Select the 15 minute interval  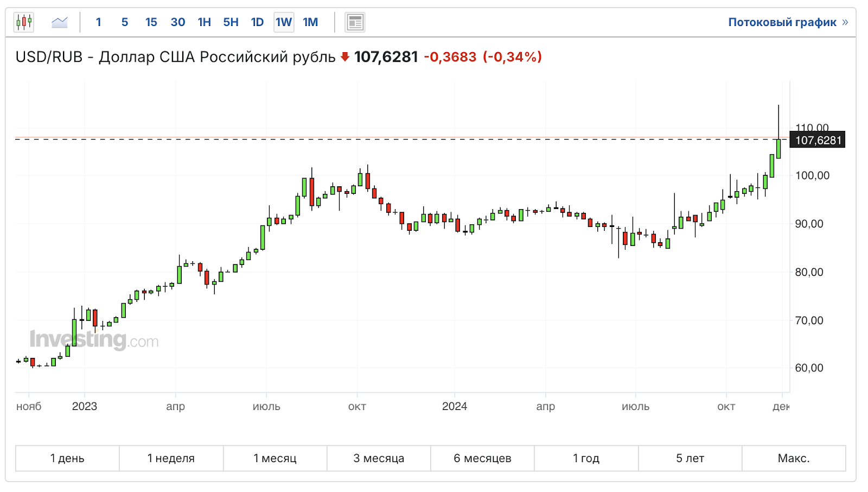tap(151, 22)
